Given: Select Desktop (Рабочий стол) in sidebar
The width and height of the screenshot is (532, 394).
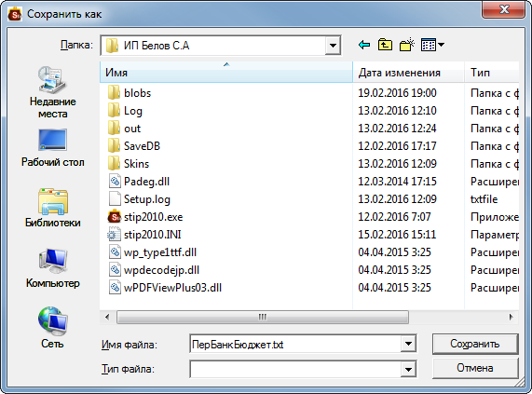Looking at the screenshot, I should (x=52, y=148).
